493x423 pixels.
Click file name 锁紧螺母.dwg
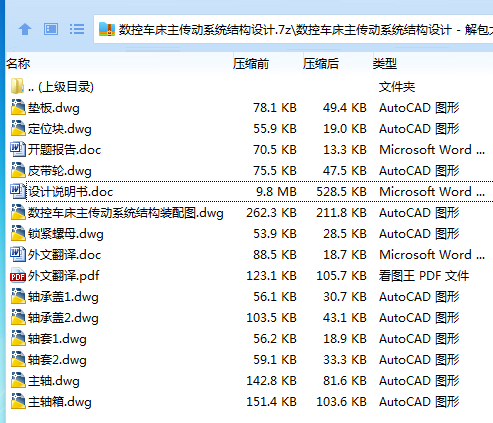tap(66, 234)
